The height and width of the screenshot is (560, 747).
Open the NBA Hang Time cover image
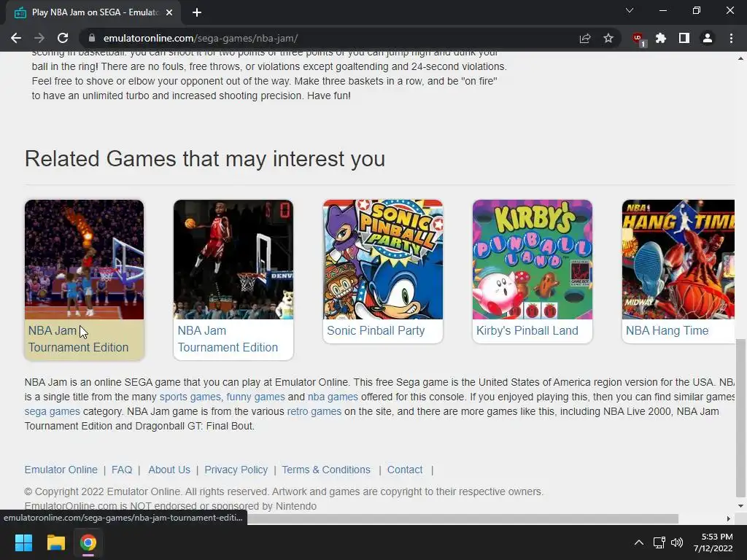(x=678, y=260)
